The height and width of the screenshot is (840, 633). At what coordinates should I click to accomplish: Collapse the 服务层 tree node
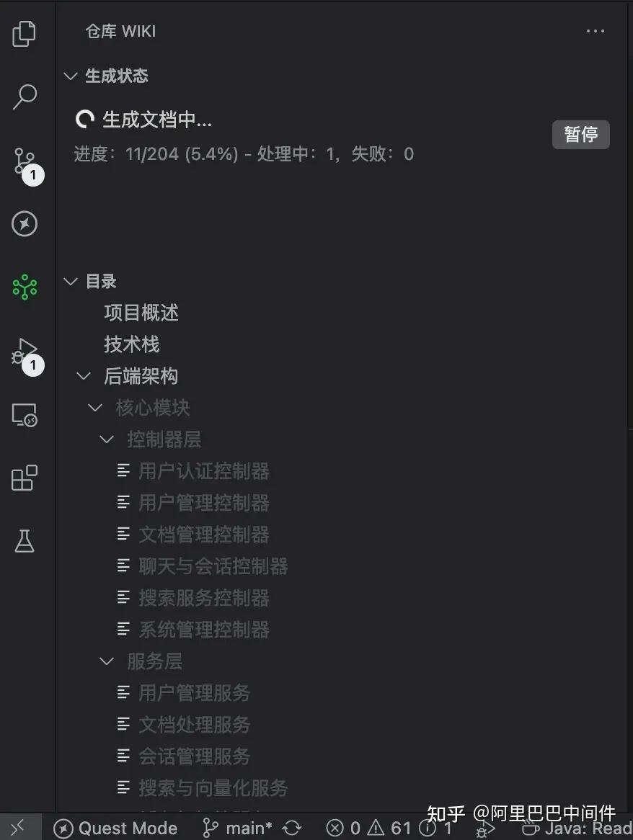pyautogui.click(x=107, y=661)
